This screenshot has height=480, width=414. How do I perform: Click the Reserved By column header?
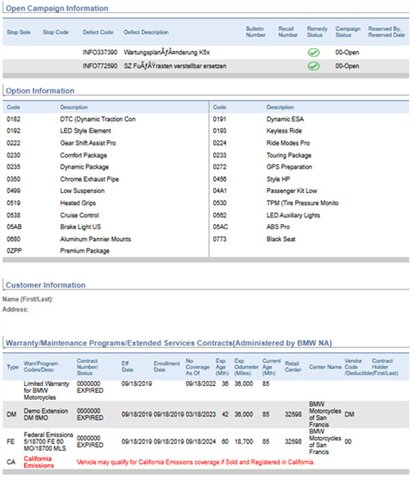click(x=386, y=32)
